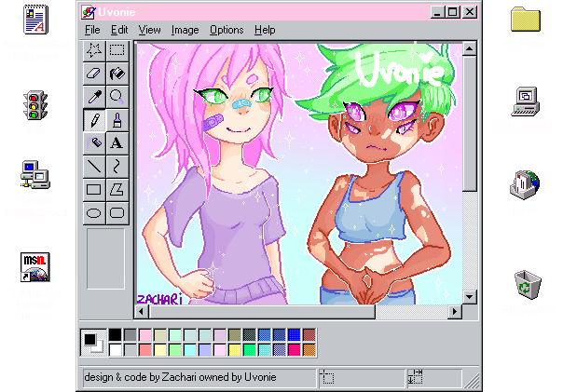This screenshot has height=392, width=563.
Task: Select the rectangular Select tool
Action: (x=117, y=50)
